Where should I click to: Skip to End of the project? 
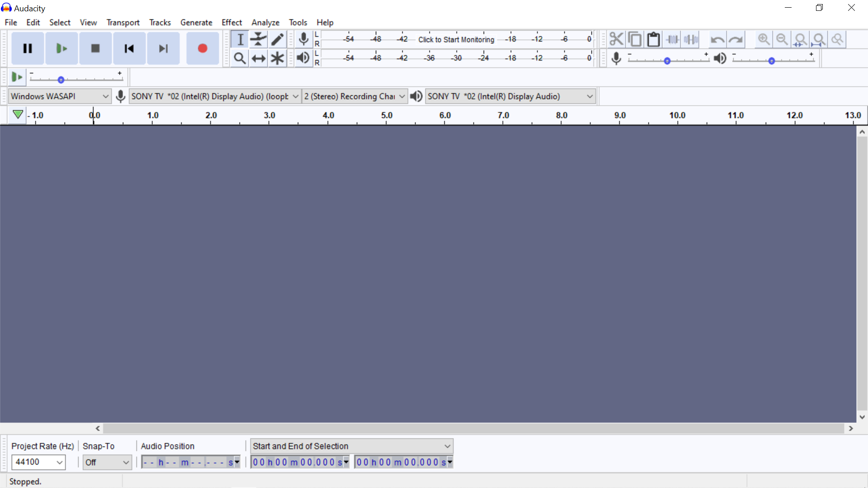(163, 48)
